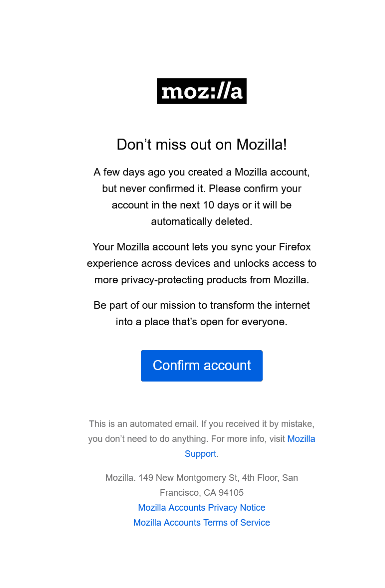
Task: Open the Mozilla Support link
Action: click(x=301, y=439)
